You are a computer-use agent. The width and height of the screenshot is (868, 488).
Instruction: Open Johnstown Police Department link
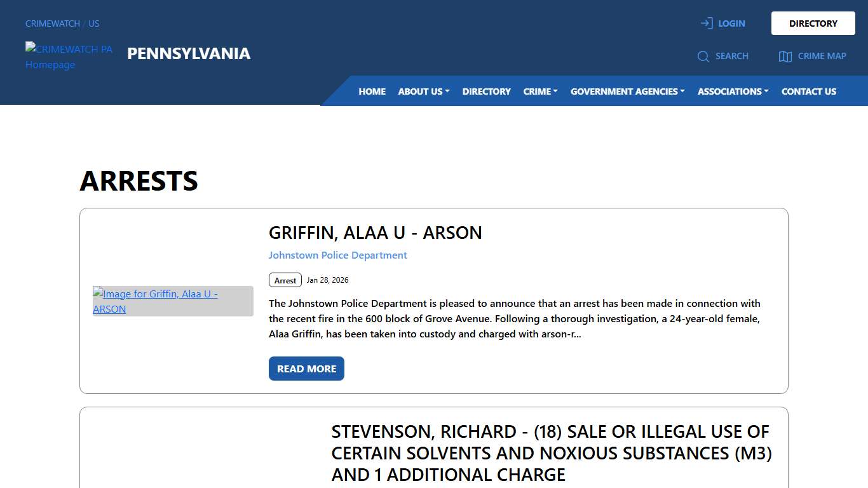pos(337,255)
